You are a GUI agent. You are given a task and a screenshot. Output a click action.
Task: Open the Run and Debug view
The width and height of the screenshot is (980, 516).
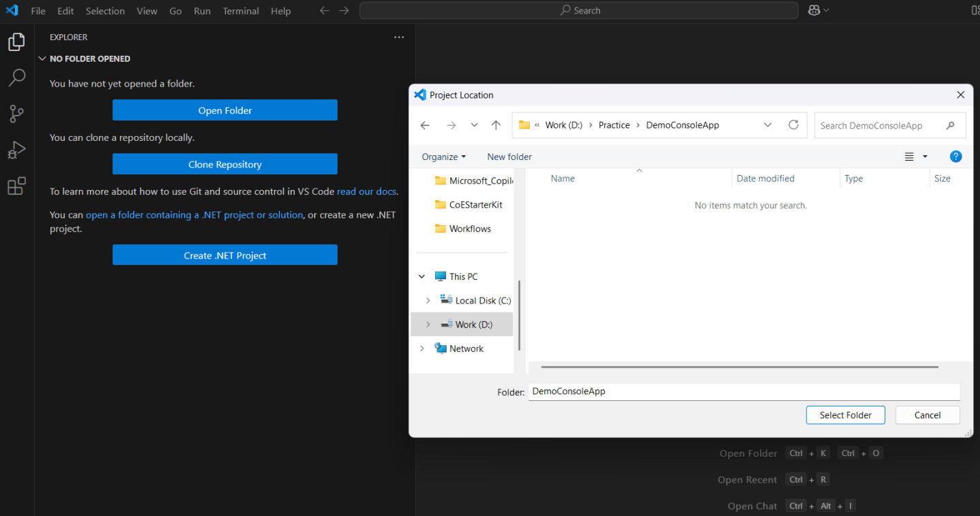coord(16,150)
